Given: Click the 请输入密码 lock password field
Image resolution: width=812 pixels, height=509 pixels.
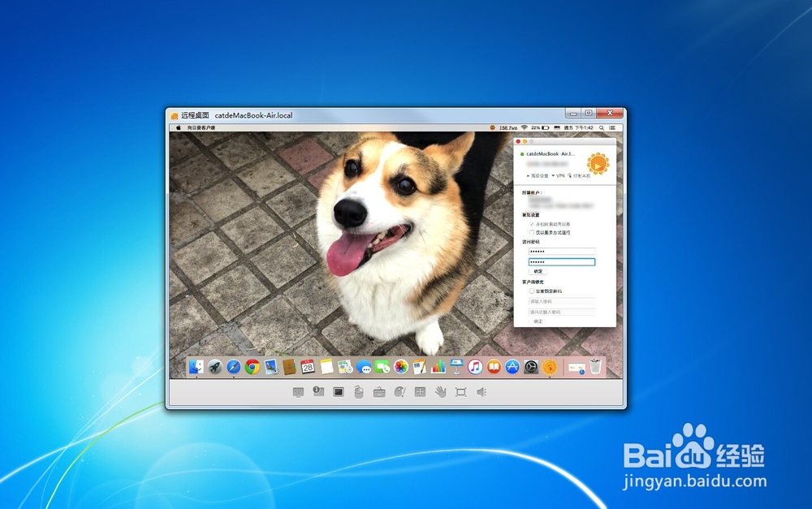Looking at the screenshot, I should coord(562,301).
